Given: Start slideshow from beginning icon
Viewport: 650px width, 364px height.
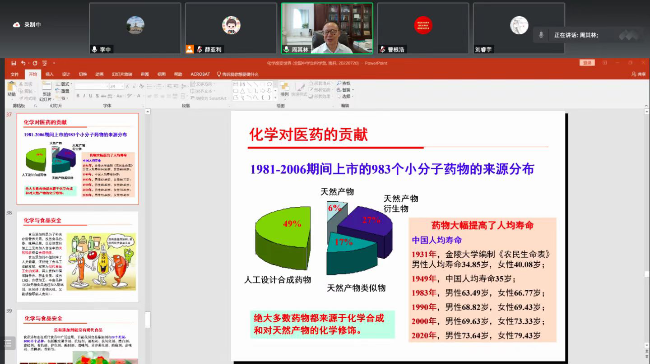Looking at the screenshot, I should [44, 63].
